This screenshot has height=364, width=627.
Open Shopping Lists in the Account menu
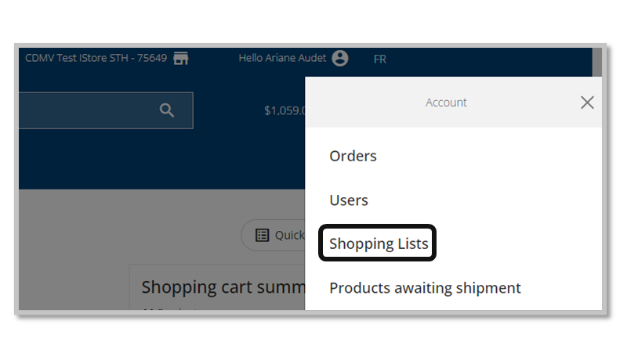pos(379,244)
